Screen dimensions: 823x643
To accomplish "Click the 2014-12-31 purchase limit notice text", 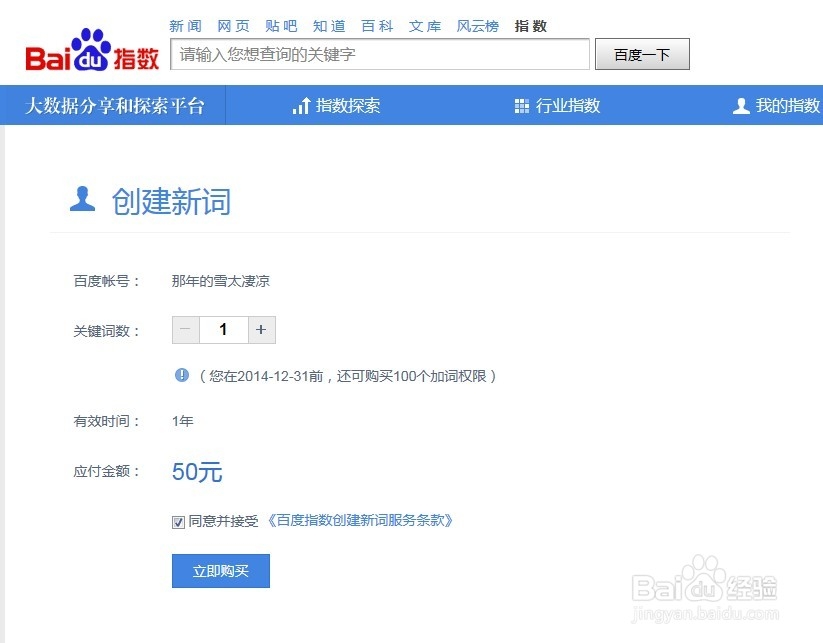I will click(347, 376).
